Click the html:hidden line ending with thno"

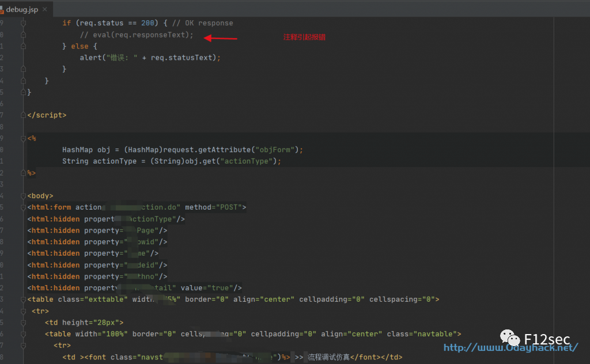[97, 276]
